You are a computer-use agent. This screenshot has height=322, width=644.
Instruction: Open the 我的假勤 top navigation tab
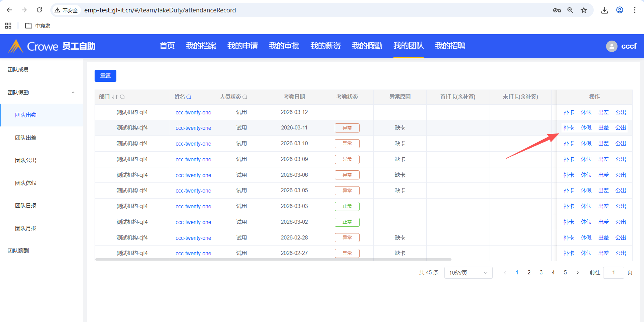[367, 46]
